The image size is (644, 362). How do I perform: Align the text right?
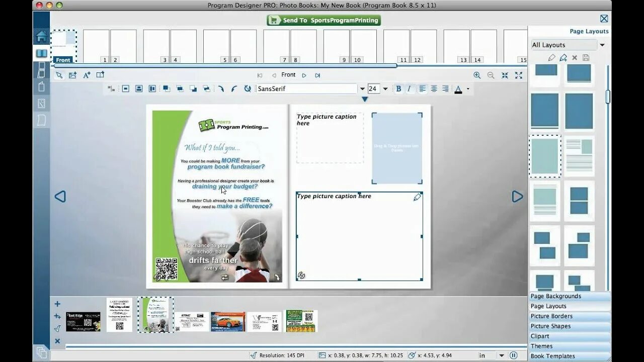click(x=445, y=88)
